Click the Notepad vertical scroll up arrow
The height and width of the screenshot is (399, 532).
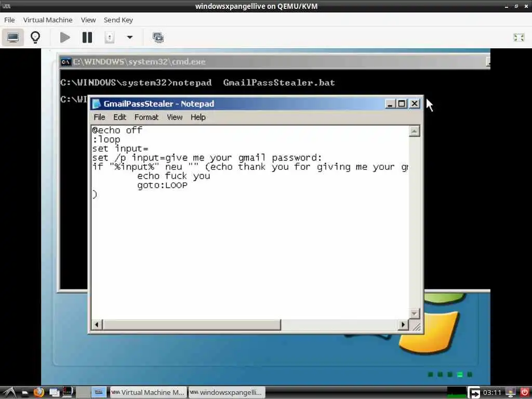(414, 131)
